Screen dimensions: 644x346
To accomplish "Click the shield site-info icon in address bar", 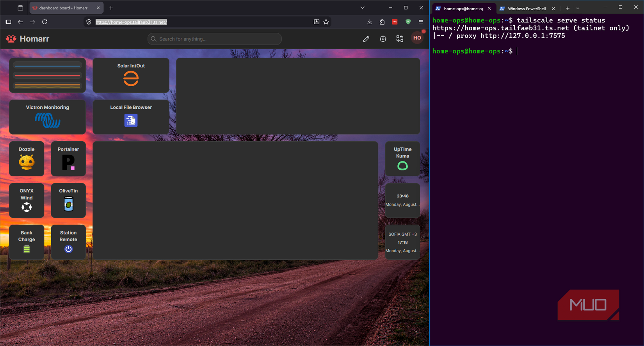I will pyautogui.click(x=89, y=22).
